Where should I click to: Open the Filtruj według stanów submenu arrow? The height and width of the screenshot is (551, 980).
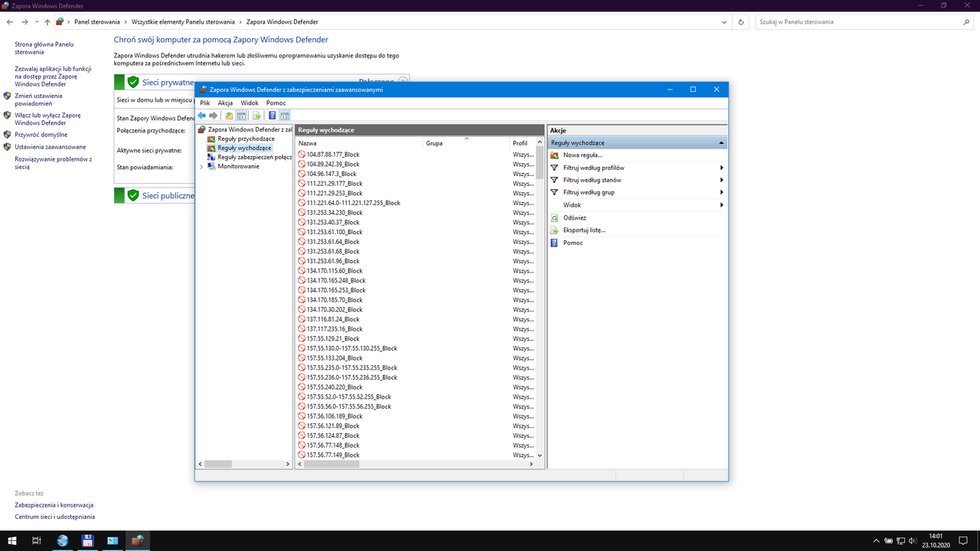721,180
